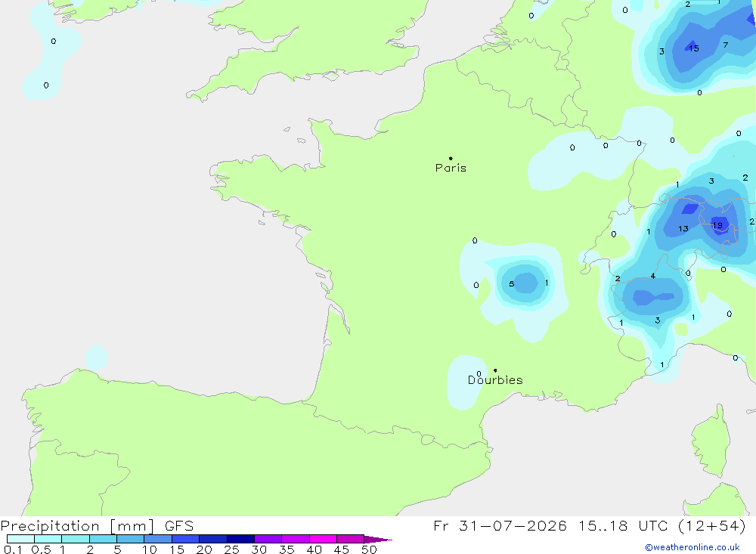Image resolution: width=756 pixels, height=554 pixels.
Task: Pick the 25–30 mm navy legend swatch
Action: 240,539
